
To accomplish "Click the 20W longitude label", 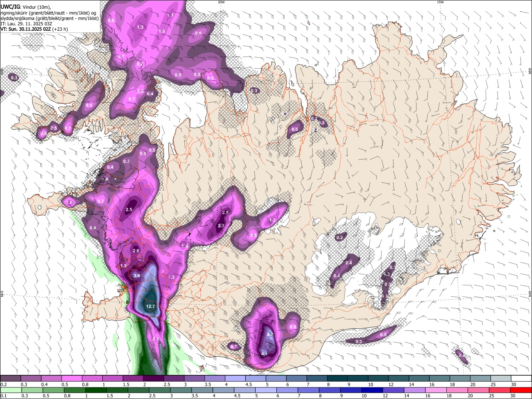I will click(x=221, y=2).
